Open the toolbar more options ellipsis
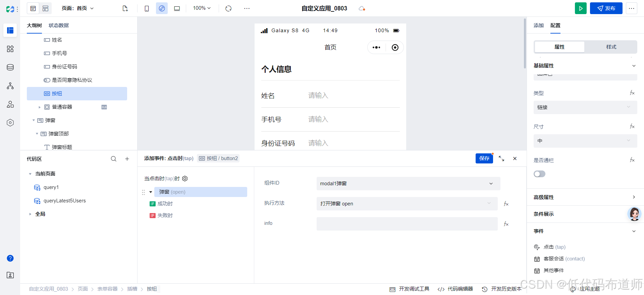This screenshot has width=644, height=295. (x=247, y=8)
